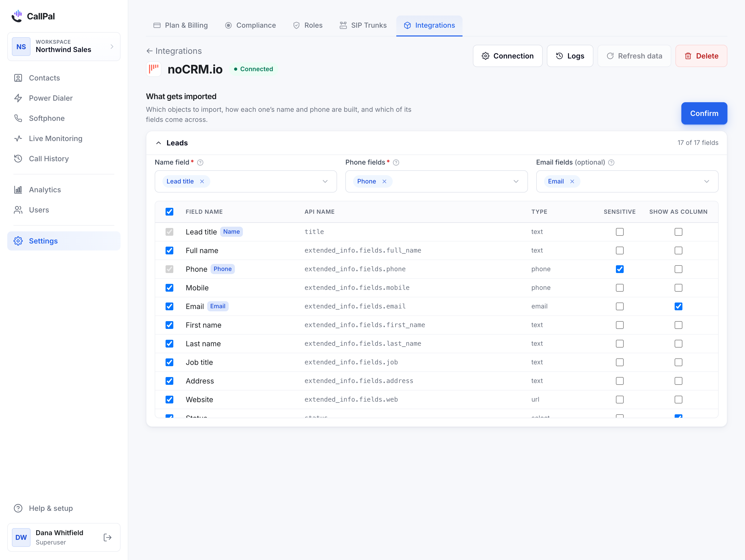Go back to Integrations list
Screen dimensions: 745x560
pos(174,51)
